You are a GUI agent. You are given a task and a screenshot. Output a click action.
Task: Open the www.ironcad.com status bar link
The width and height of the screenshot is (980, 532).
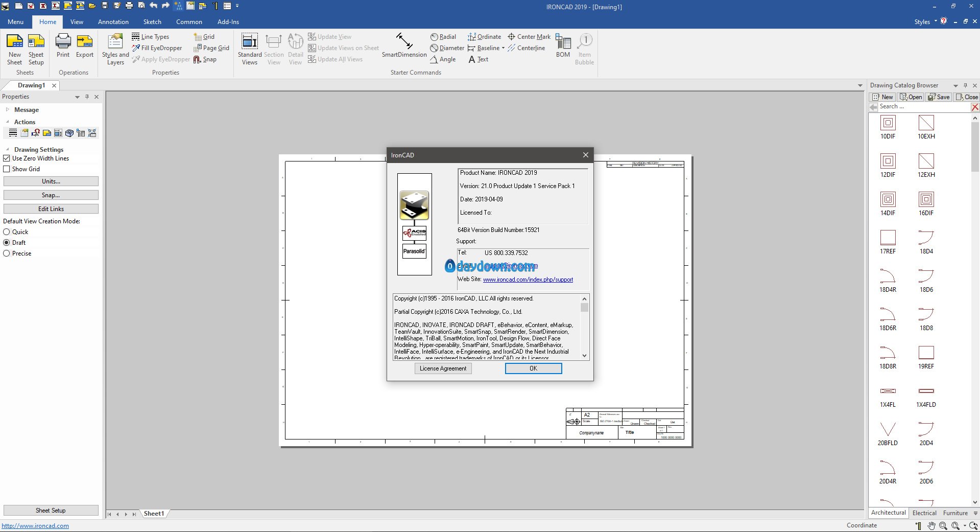pyautogui.click(x=35, y=526)
